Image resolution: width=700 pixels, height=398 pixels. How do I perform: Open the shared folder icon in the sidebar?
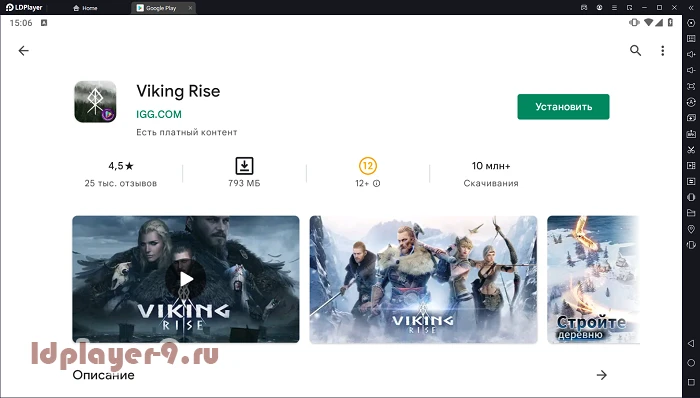[691, 213]
